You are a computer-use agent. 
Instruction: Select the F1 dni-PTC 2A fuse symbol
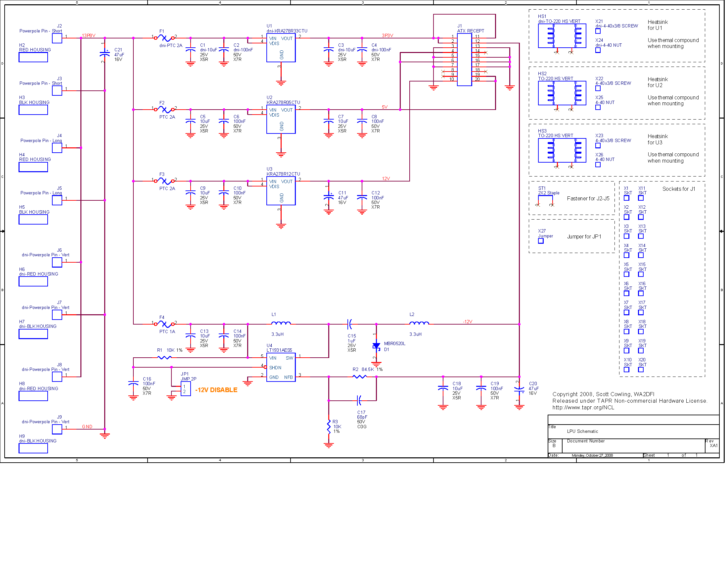click(x=164, y=38)
